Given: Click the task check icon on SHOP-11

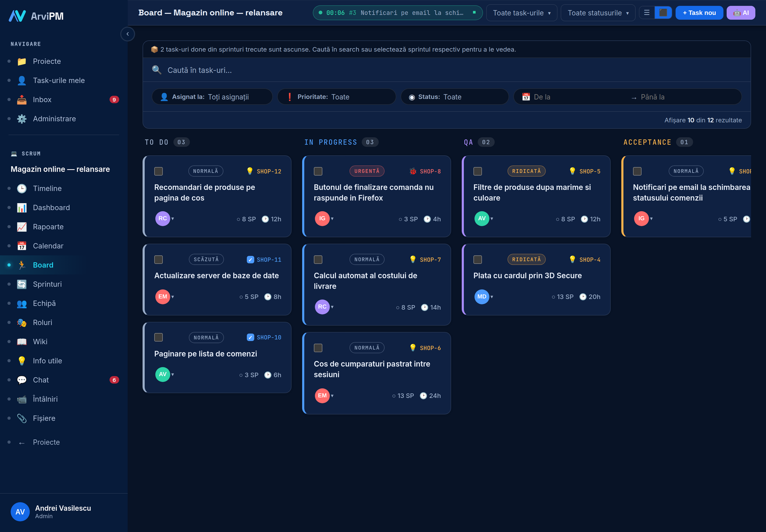Looking at the screenshot, I should (x=250, y=260).
